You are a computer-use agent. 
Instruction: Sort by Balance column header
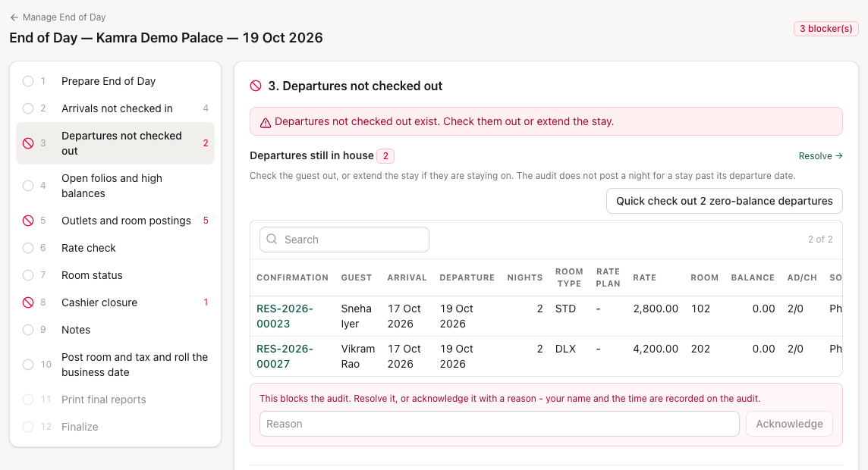tap(753, 277)
